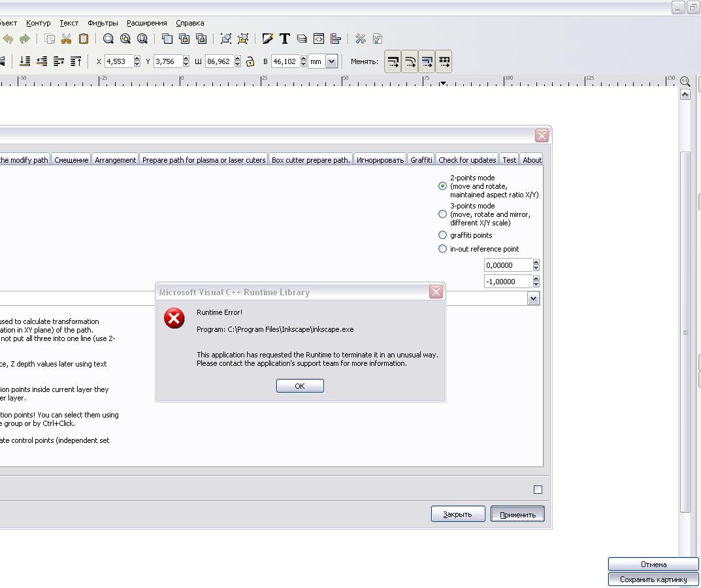The image size is (701, 588).
Task: Increase X coordinate spinner value
Action: coord(137,58)
